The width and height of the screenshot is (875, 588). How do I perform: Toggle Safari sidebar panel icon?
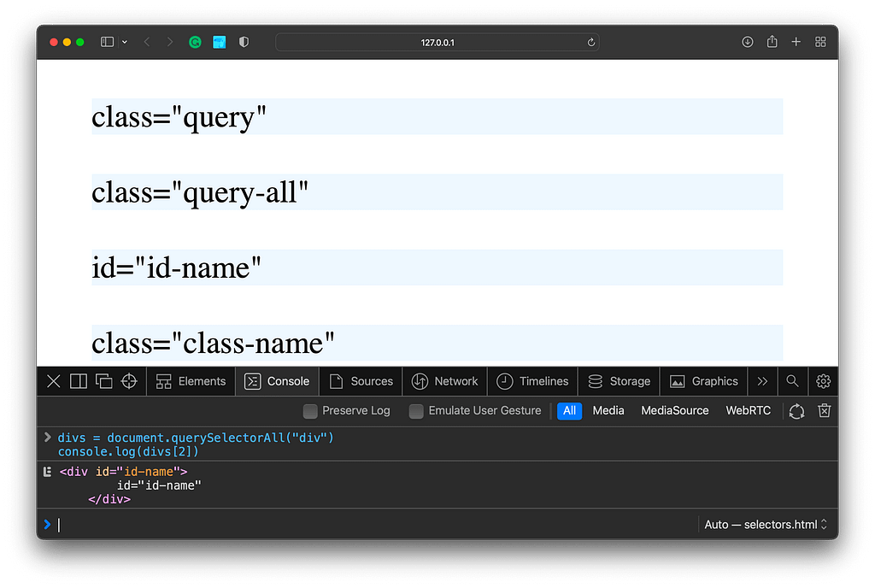pos(107,42)
